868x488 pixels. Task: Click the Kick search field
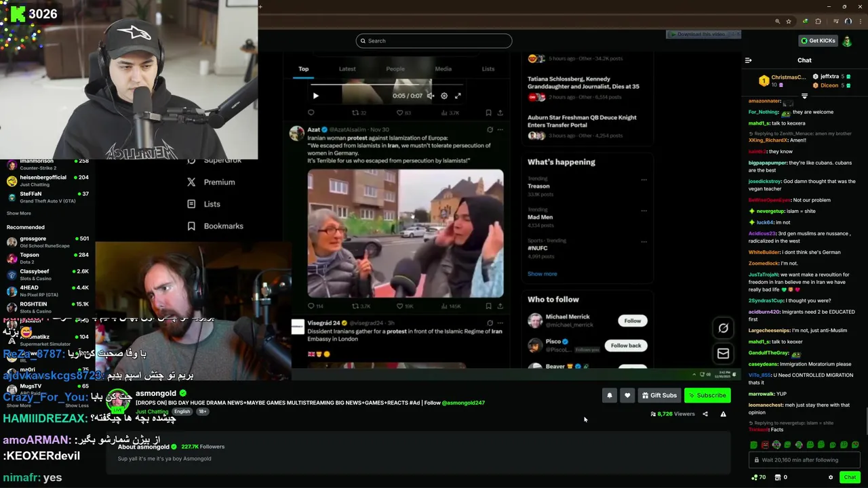(x=434, y=41)
